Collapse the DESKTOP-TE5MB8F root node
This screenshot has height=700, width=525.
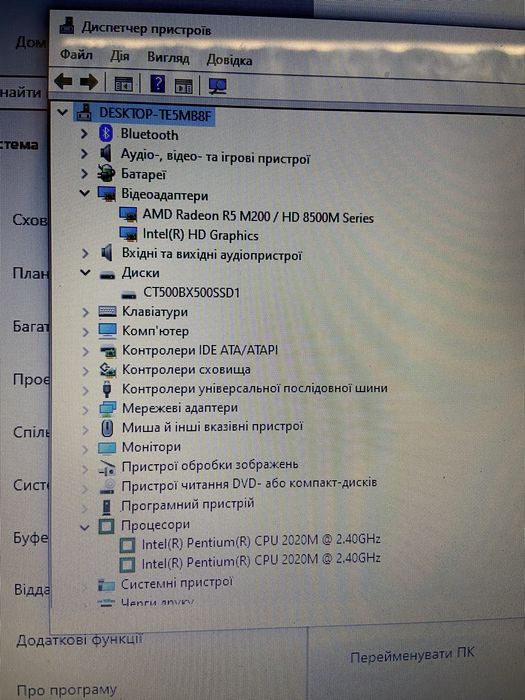(x=62, y=112)
